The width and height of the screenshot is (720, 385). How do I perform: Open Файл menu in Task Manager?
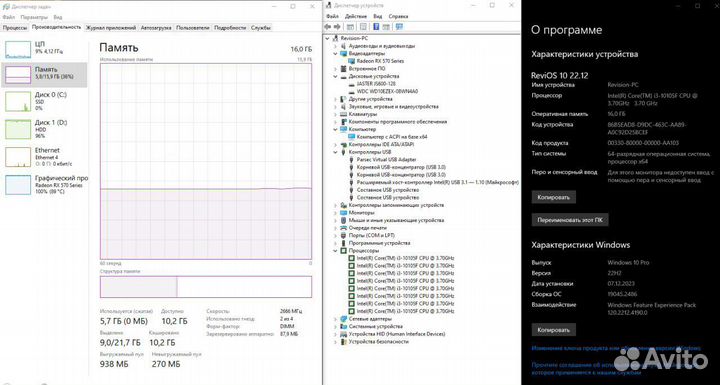(x=8, y=17)
